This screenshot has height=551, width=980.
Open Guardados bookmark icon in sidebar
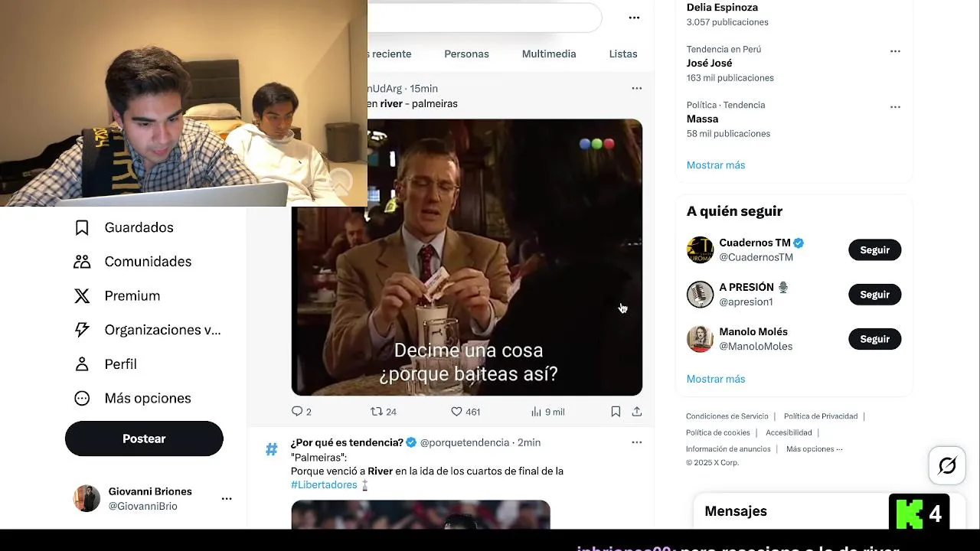coord(82,227)
